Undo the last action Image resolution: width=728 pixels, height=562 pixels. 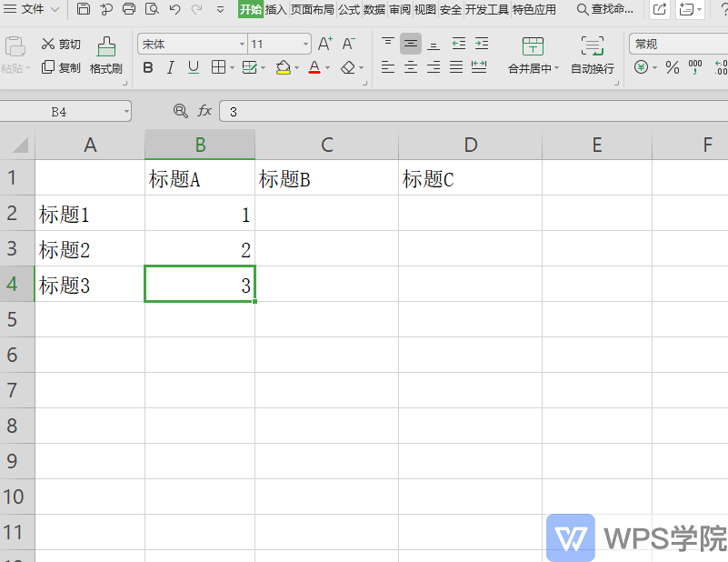(x=175, y=9)
